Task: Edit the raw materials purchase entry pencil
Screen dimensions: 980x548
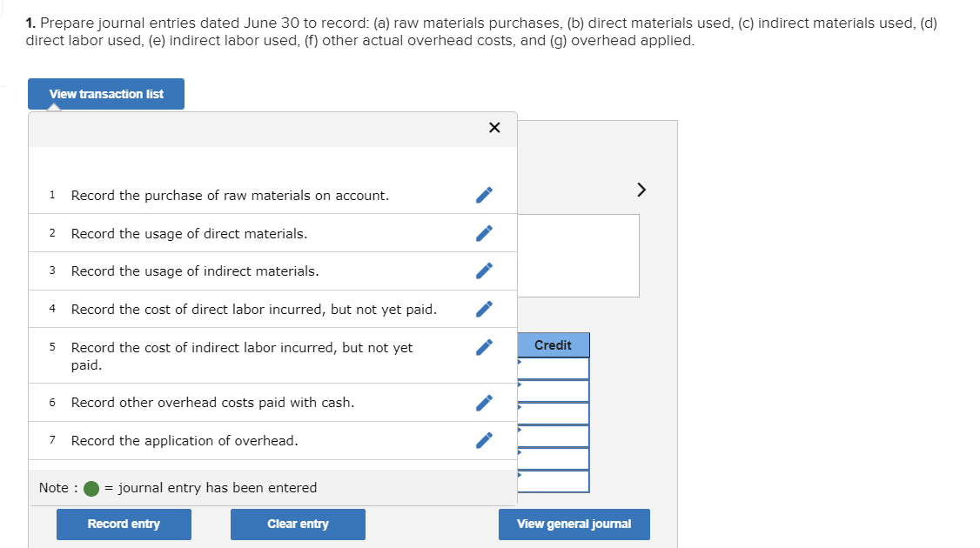Action: tap(484, 195)
